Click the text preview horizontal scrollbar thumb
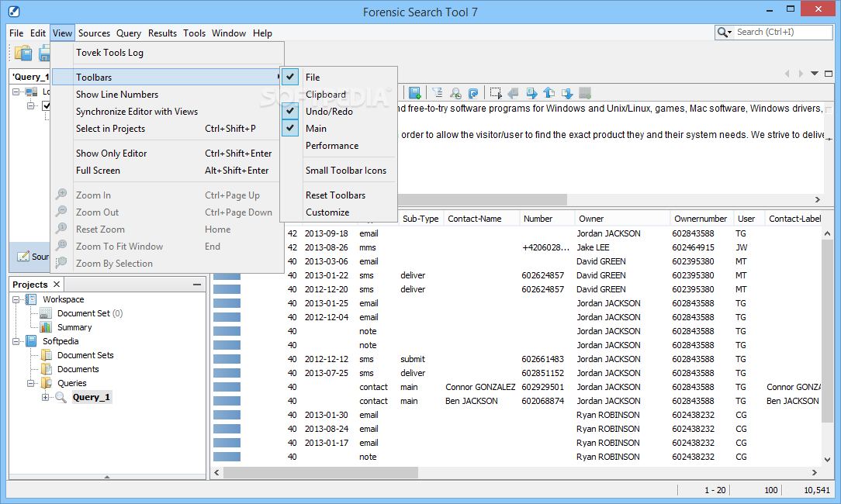Viewport: 841px width, 504px height. coord(481,199)
